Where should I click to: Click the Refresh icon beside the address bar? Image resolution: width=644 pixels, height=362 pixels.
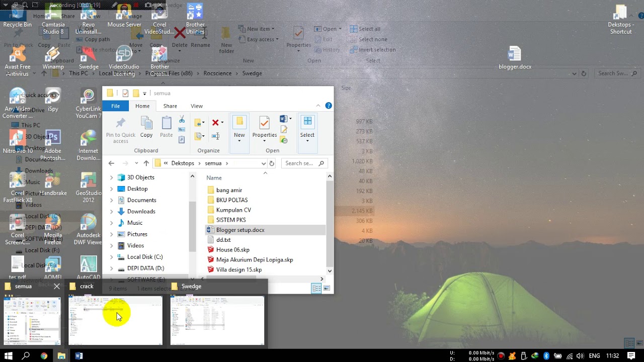tap(272, 163)
